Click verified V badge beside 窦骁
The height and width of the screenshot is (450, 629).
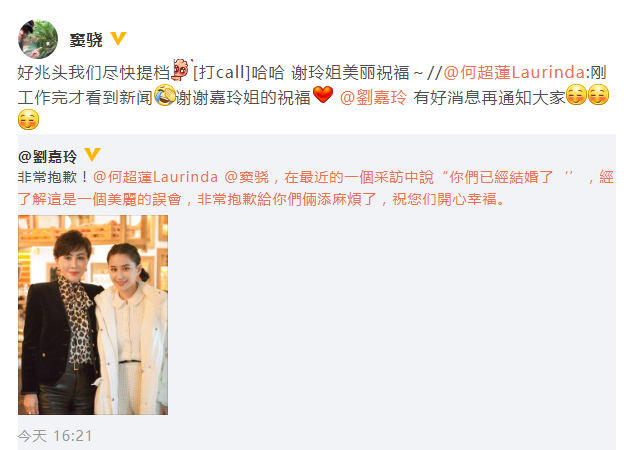point(118,39)
